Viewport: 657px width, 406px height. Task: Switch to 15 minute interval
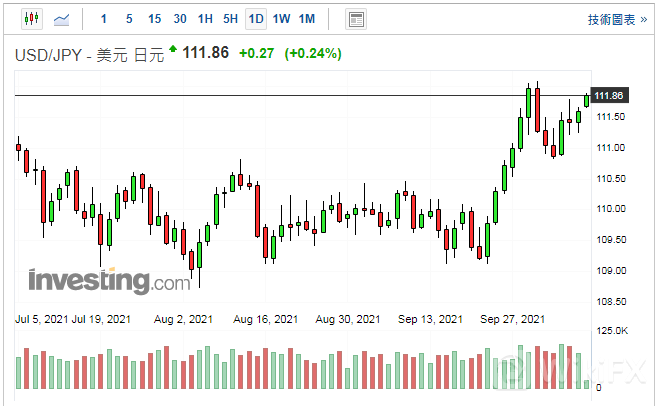154,19
